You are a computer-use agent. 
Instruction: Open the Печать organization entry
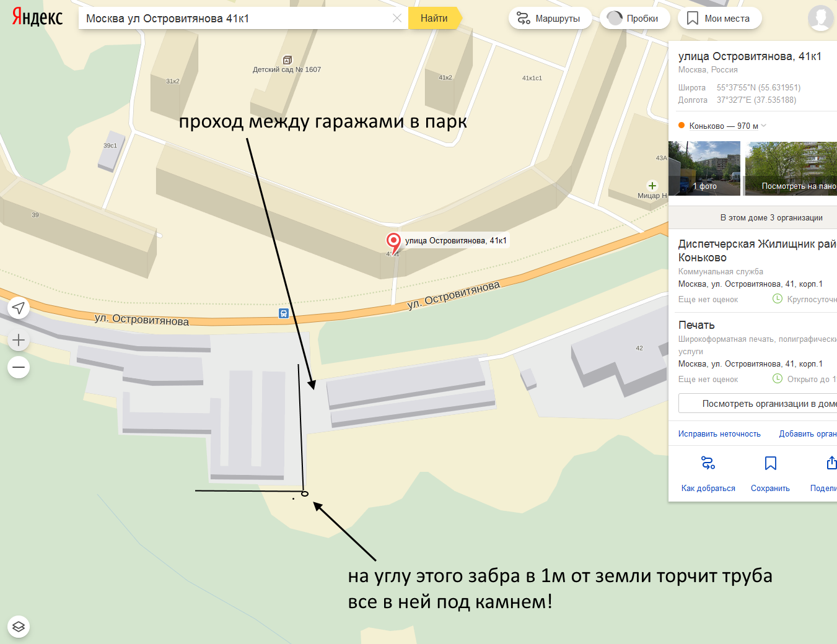pyautogui.click(x=696, y=325)
